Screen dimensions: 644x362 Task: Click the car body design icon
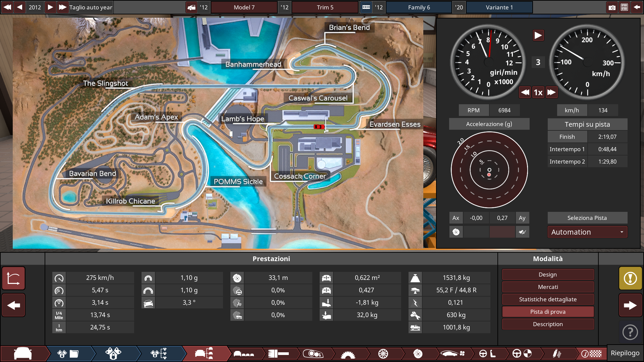pyautogui.click(x=22, y=354)
